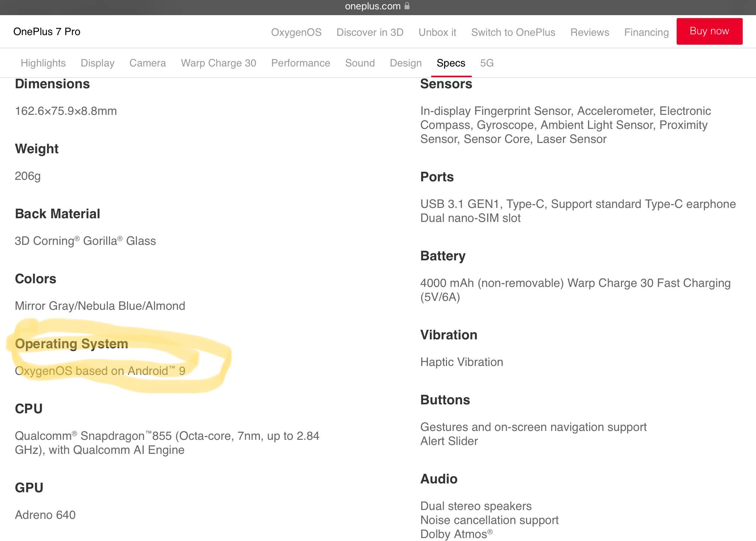Viewport: 756px width, 541px height.
Task: Click the OnePlus 7 Pro title
Action: pyautogui.click(x=47, y=31)
